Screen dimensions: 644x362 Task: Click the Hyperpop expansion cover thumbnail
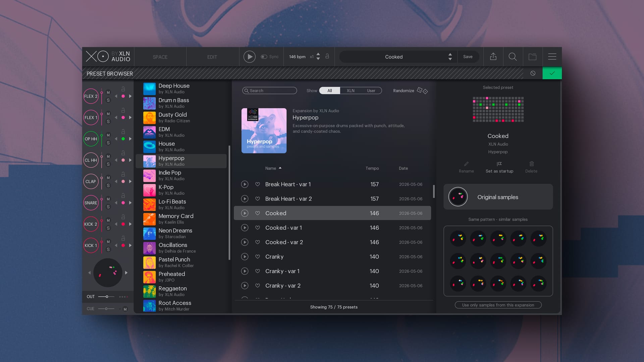(264, 131)
